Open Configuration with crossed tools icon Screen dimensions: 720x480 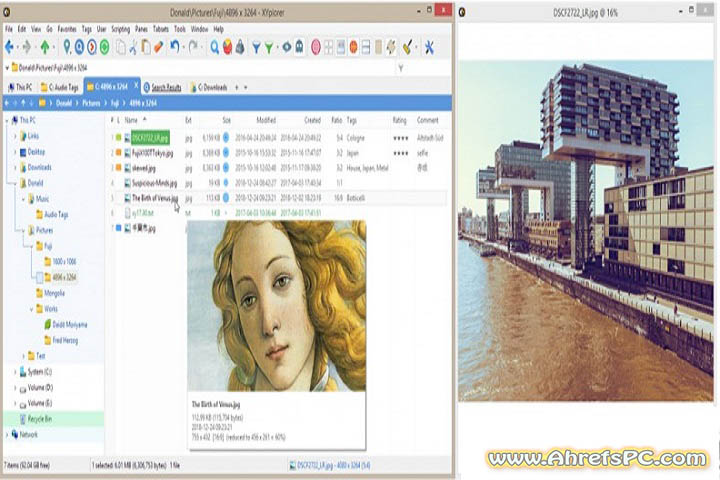429,47
